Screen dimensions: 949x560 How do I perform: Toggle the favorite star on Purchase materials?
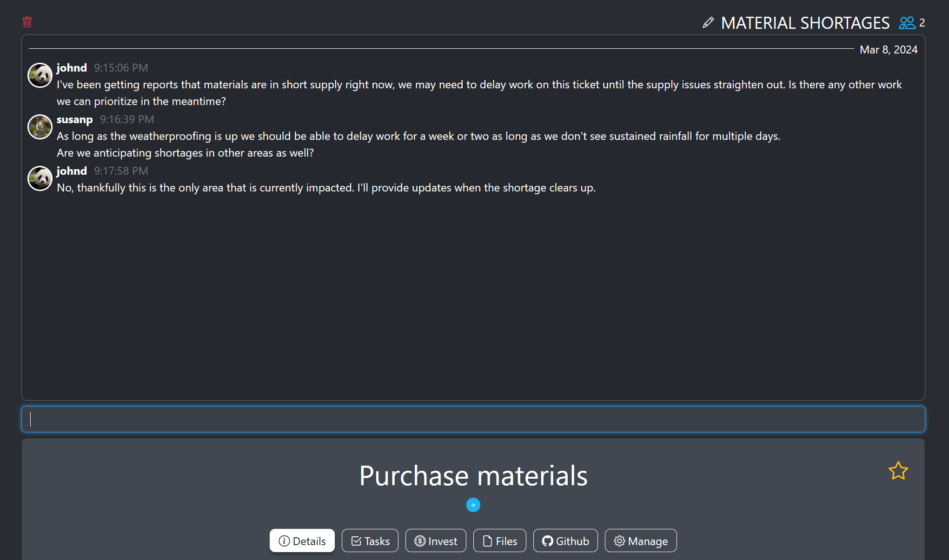click(898, 471)
